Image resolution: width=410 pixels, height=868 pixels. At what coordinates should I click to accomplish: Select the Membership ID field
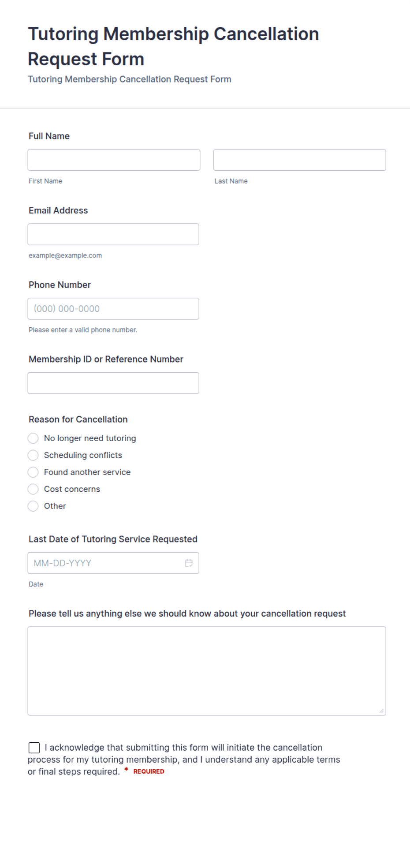(x=113, y=383)
